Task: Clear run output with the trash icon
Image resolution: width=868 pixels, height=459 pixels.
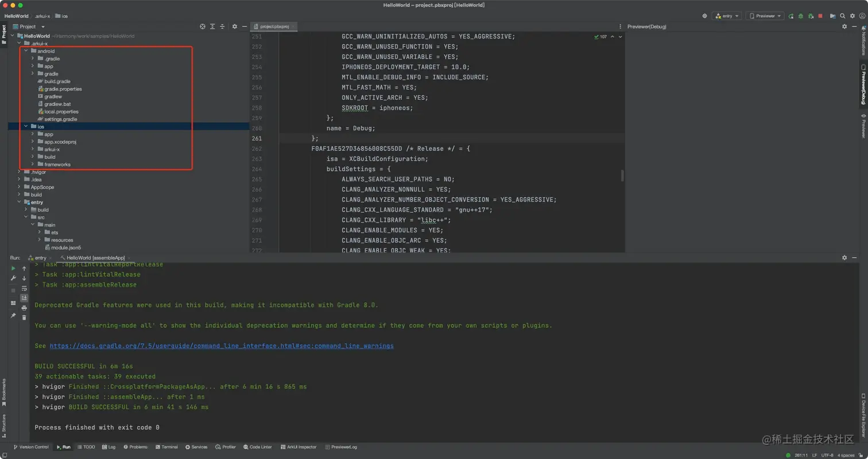Action: [24, 317]
